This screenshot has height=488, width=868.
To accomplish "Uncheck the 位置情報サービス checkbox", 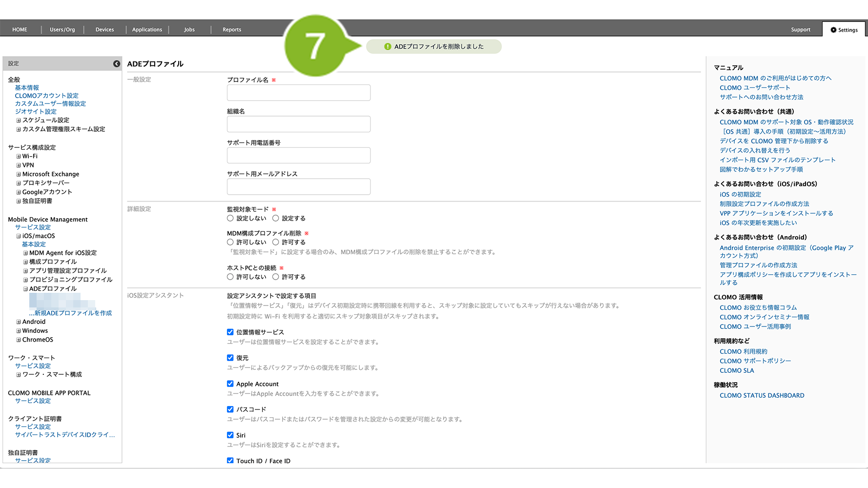I will coord(230,332).
